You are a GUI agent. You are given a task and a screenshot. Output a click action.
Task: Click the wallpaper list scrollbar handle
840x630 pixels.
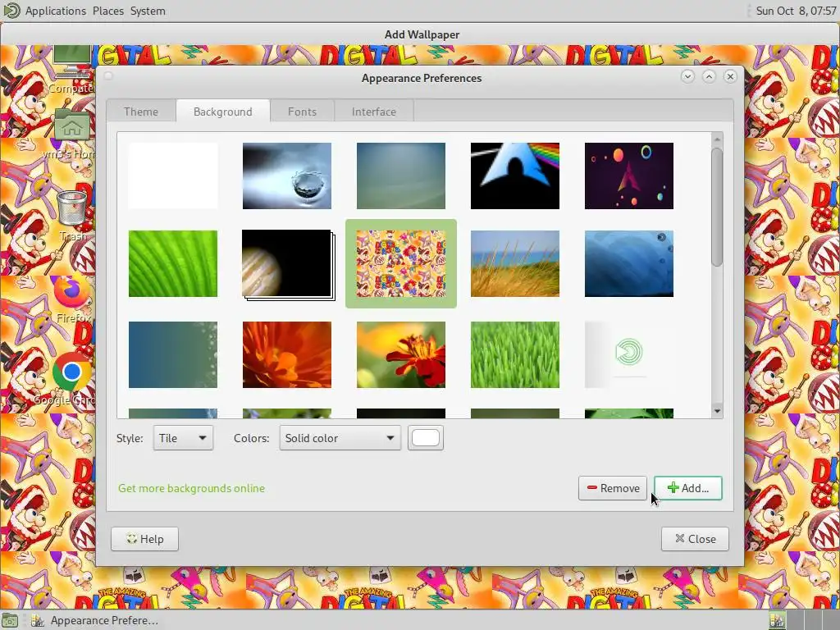pyautogui.click(x=717, y=207)
